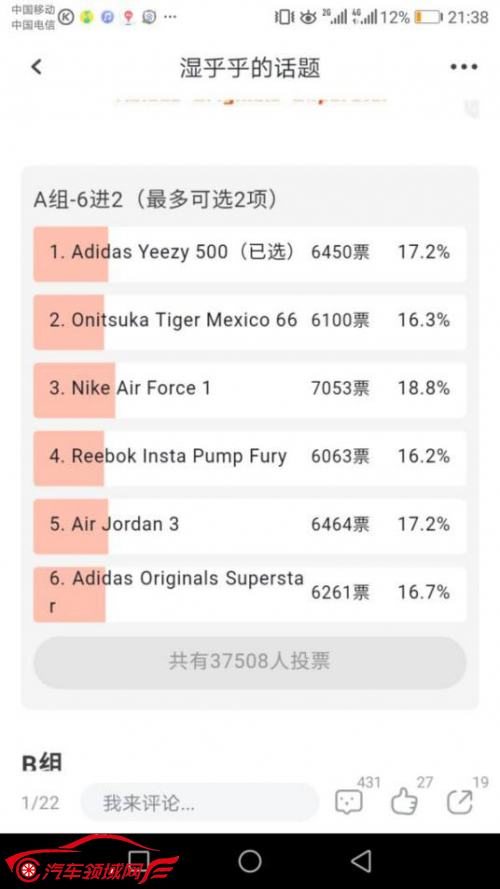
Task: Select option Air Jordan 3
Action: click(x=249, y=526)
